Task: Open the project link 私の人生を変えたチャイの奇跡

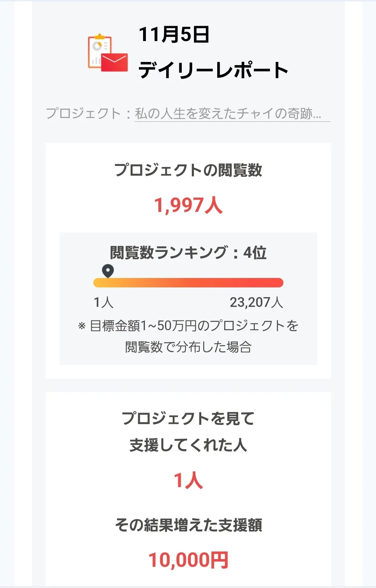Action: coord(228,114)
